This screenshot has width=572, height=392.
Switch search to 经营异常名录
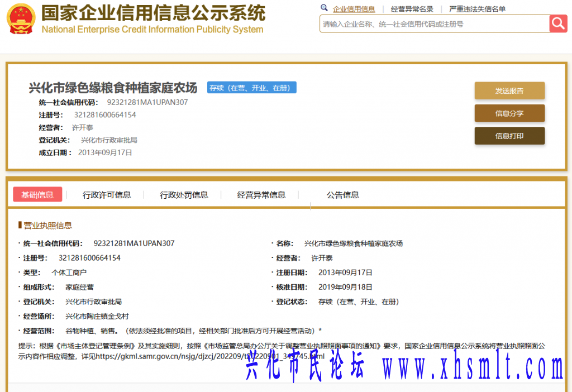412,9
